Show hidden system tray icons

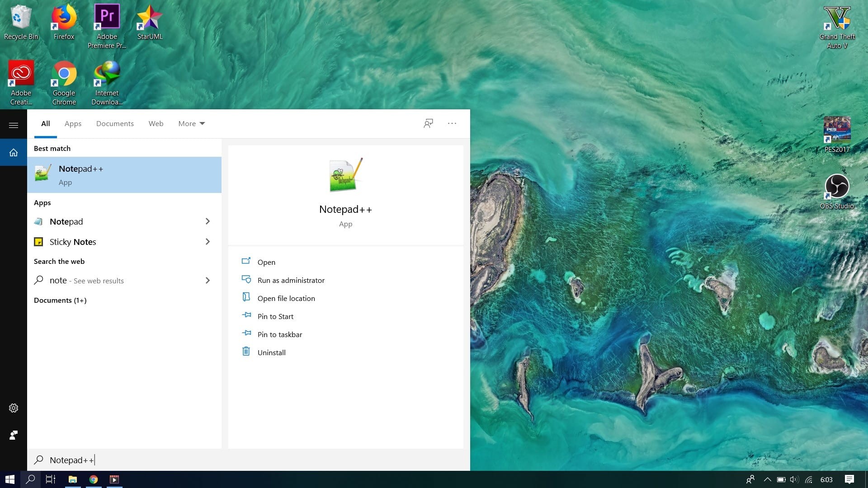click(767, 479)
